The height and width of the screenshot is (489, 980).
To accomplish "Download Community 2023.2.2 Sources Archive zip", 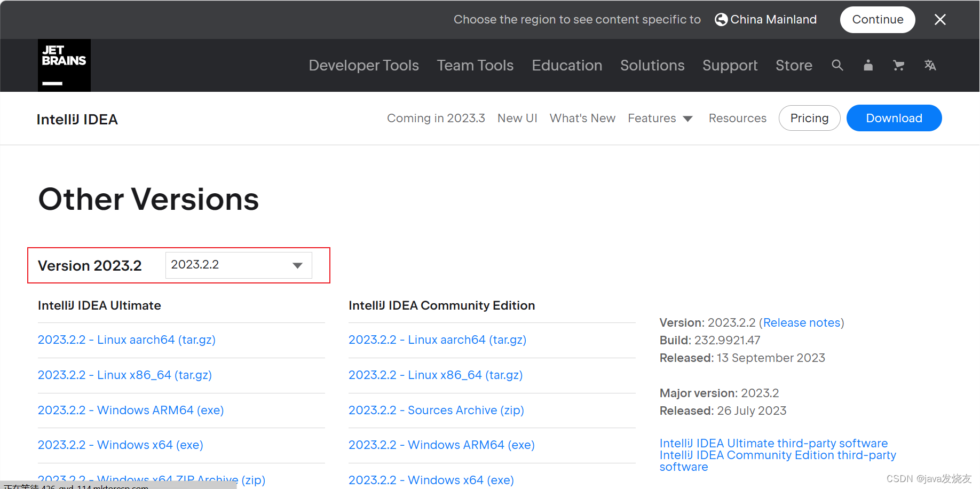I will pos(436,410).
